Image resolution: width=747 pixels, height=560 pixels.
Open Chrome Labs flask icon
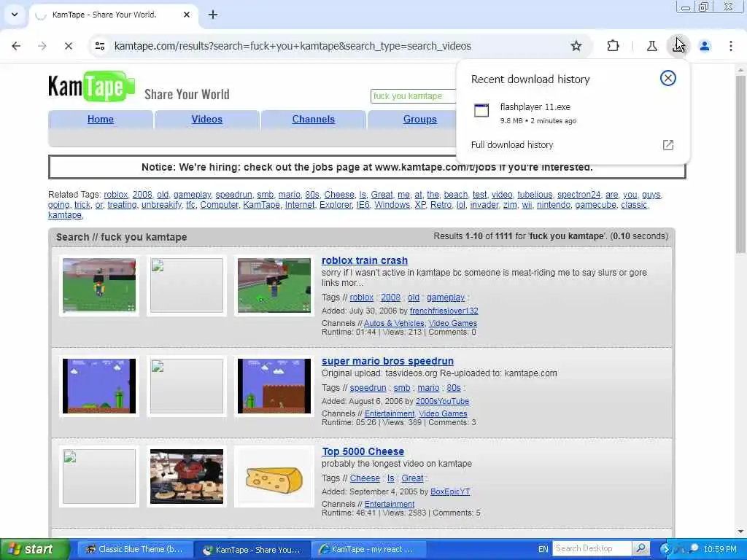[x=651, y=46]
